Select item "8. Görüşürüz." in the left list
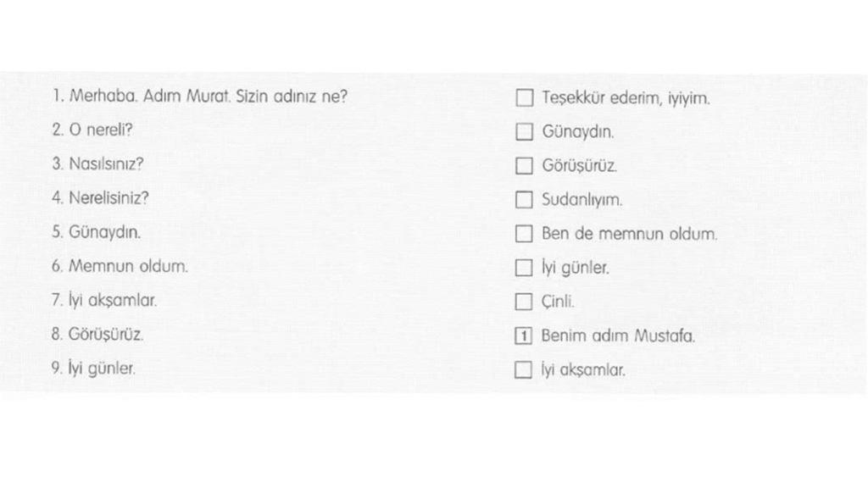 pos(97,335)
